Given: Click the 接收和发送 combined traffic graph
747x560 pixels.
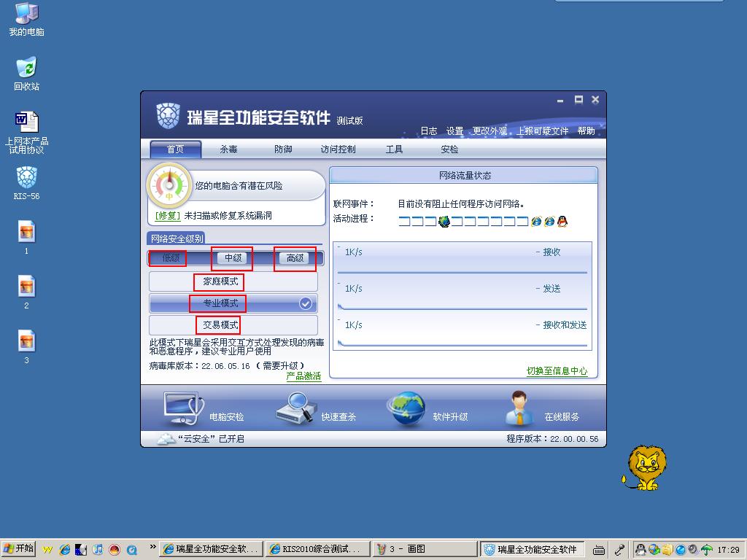Looking at the screenshot, I should [x=462, y=332].
